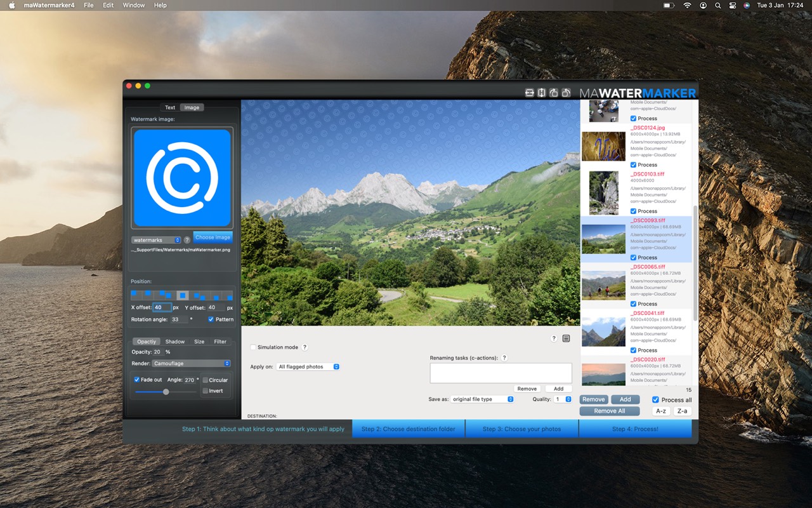Click the fit width icon in toolbar
Viewport: 812px width, 508px height.
(x=530, y=93)
